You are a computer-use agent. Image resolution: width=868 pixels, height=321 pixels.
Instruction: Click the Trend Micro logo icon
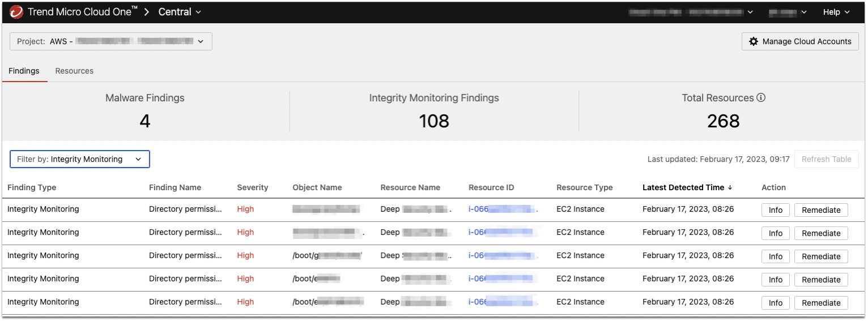tap(16, 12)
